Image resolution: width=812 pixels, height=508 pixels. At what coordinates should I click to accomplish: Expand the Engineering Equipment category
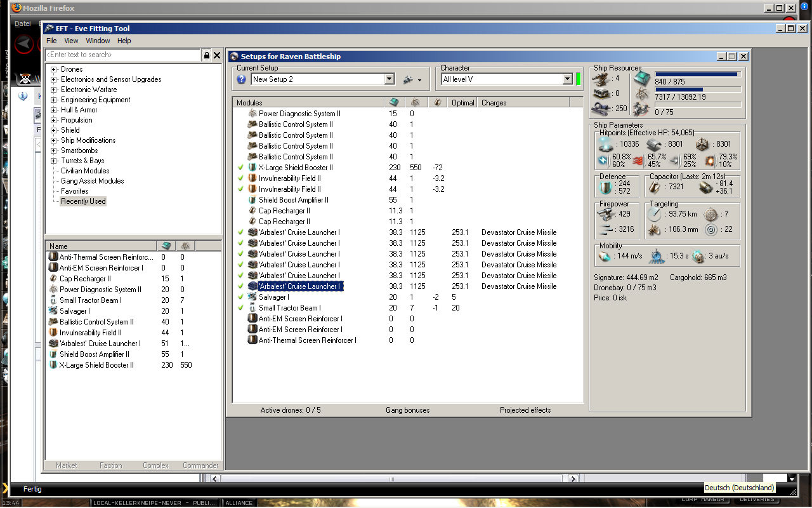pyautogui.click(x=54, y=100)
